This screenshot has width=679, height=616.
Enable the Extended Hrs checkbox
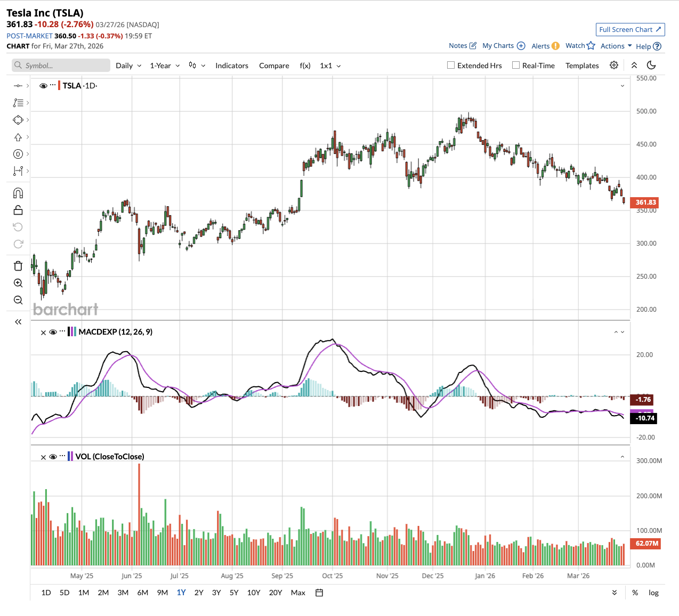pyautogui.click(x=451, y=65)
